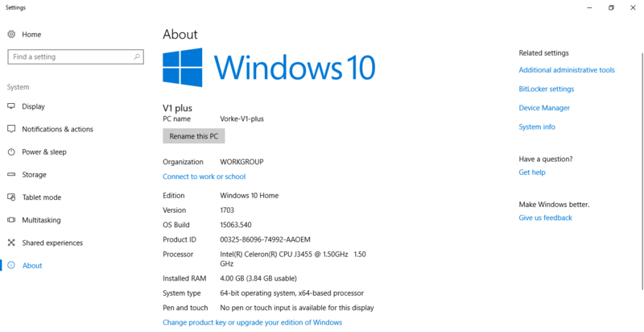Click Give us feedback link
Viewport: 644px width, 332px height.
tap(546, 218)
